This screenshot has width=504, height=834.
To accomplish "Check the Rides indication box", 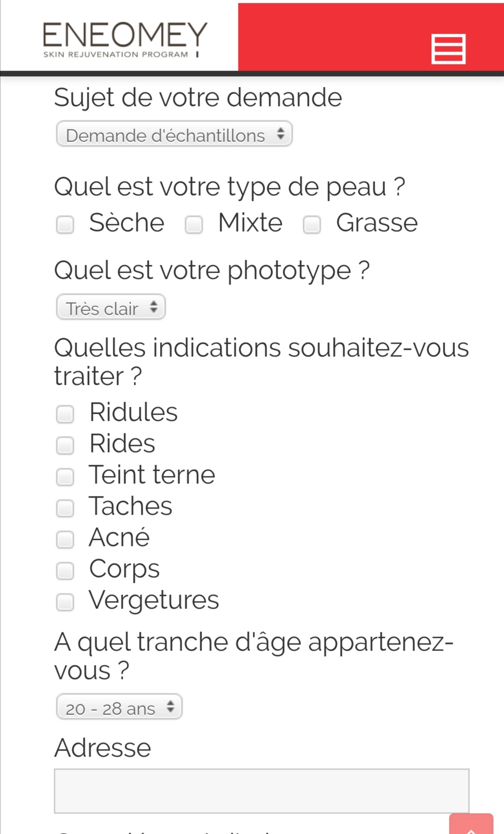I will pyautogui.click(x=65, y=445).
